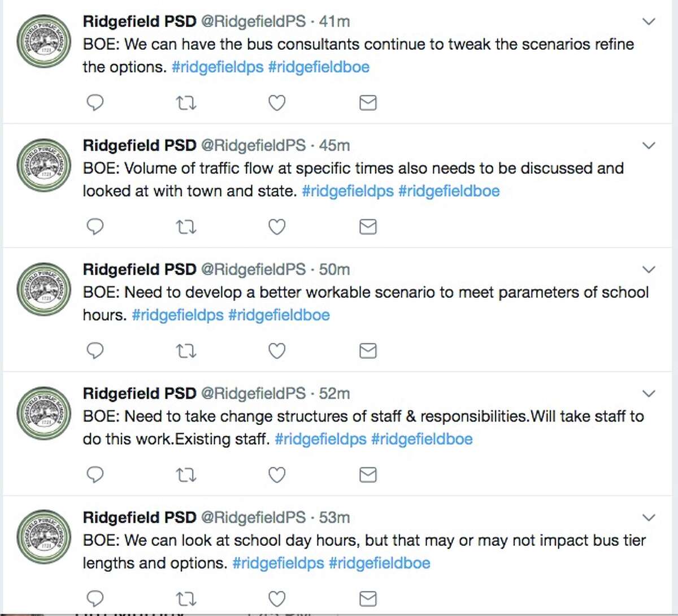Reply to the 41m bus consultants tweet
The height and width of the screenshot is (616, 678).
point(95,103)
